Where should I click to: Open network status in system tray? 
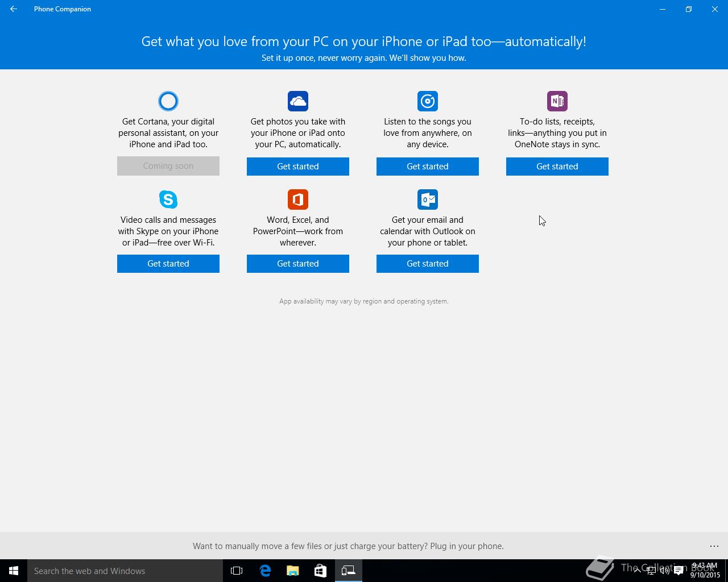(x=651, y=571)
